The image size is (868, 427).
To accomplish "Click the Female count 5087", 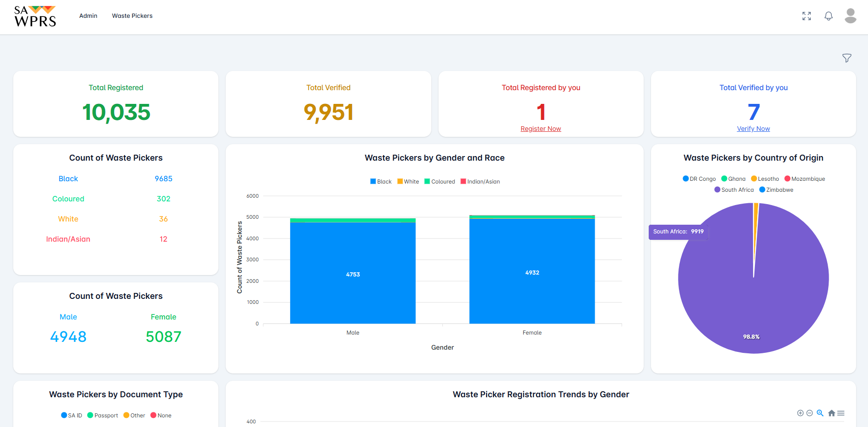I will click(163, 337).
